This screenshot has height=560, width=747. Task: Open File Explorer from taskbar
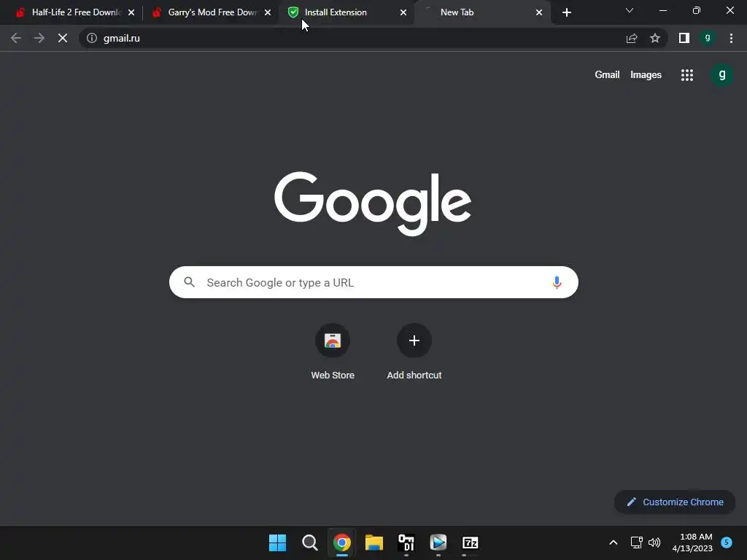[374, 542]
